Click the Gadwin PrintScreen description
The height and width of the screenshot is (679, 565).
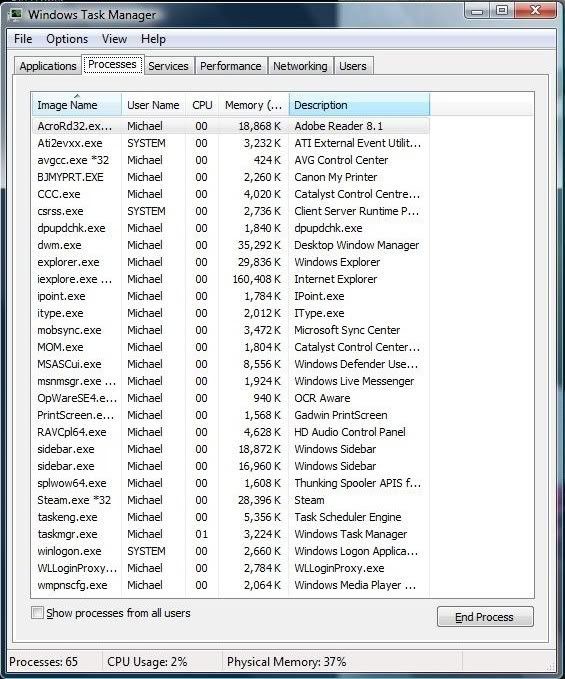[341, 415]
